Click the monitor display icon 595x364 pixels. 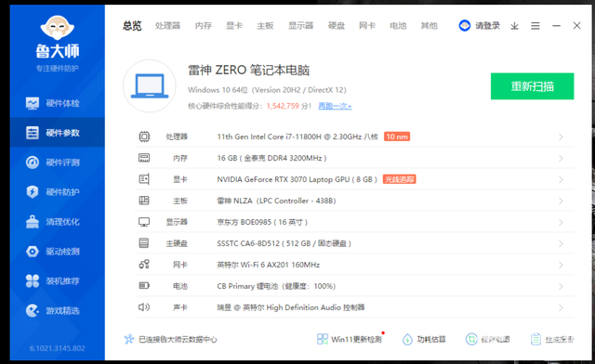144,222
